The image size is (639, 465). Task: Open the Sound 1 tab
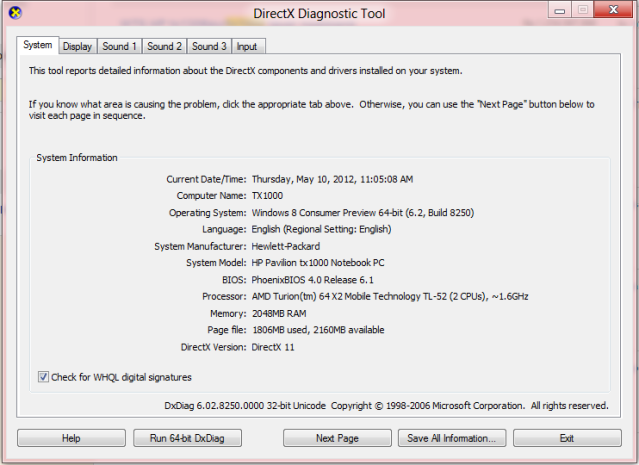tap(119, 46)
